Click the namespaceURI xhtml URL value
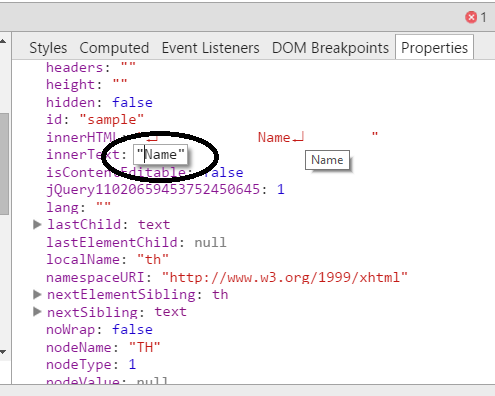The image size is (495, 396). pyautogui.click(x=285, y=277)
